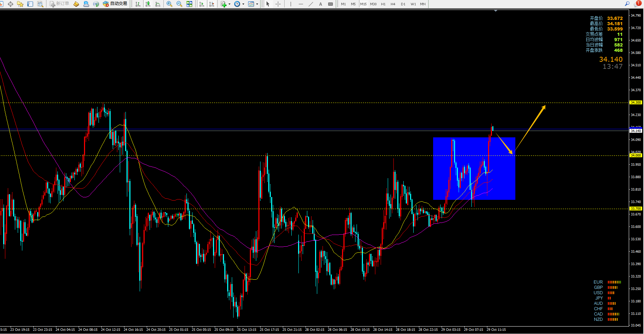This screenshot has height=334, width=644.
Task: Click the 25 Oct 13:15 time axis label
Action: (246, 330)
